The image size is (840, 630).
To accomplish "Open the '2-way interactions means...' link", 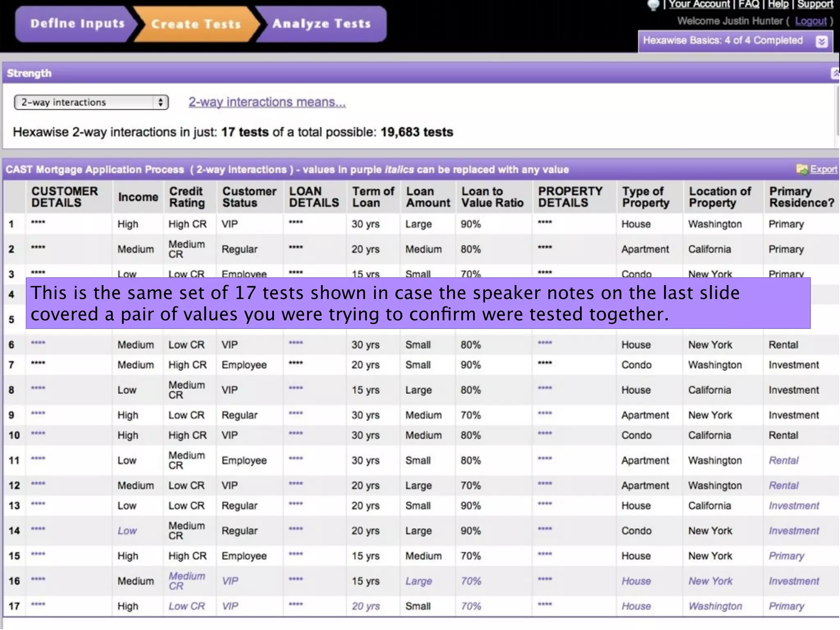I will (267, 102).
